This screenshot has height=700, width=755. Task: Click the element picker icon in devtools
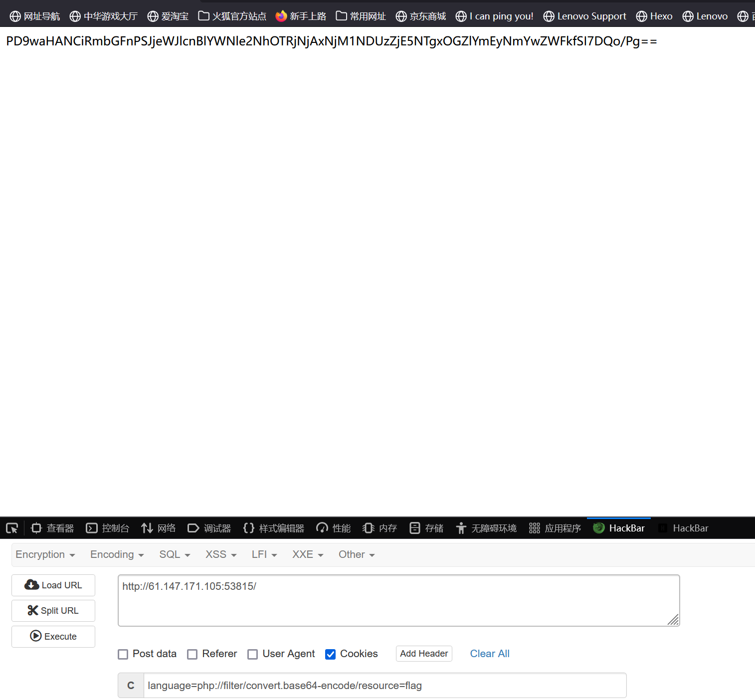click(x=12, y=528)
